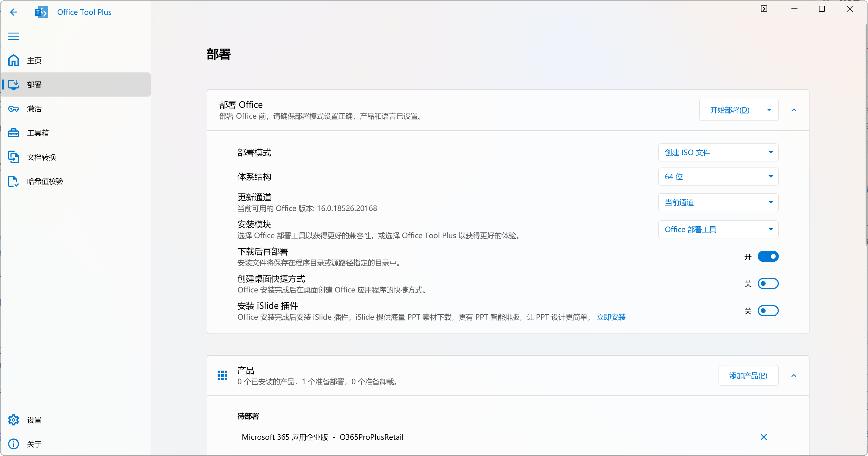
Task: Click the 立即安装 install link
Action: click(x=611, y=317)
